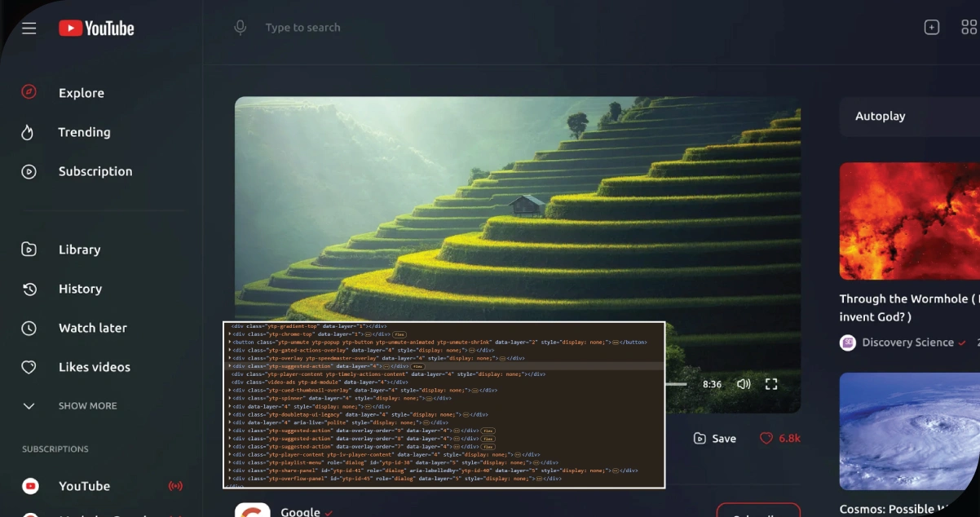Viewport: 980px width, 517px height.
Task: Open Watch later from the sidebar
Action: point(92,328)
